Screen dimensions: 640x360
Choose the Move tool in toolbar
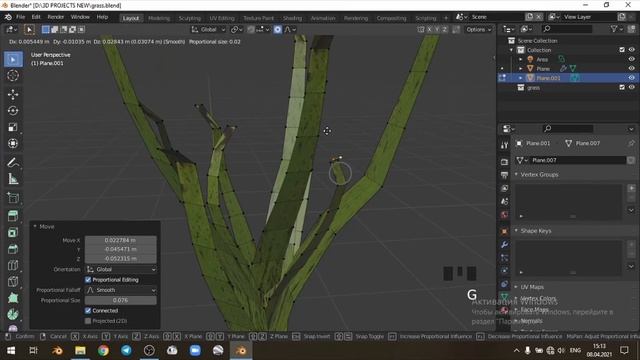click(13, 94)
